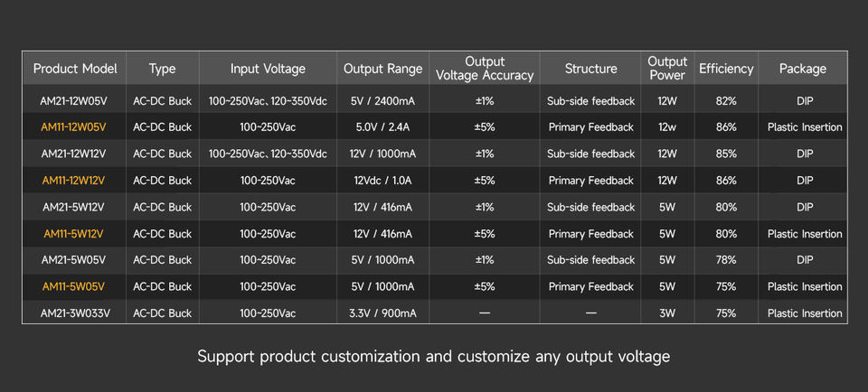
Task: Select the 3.3V / 900mA output range cell
Action: pyautogui.click(x=382, y=313)
